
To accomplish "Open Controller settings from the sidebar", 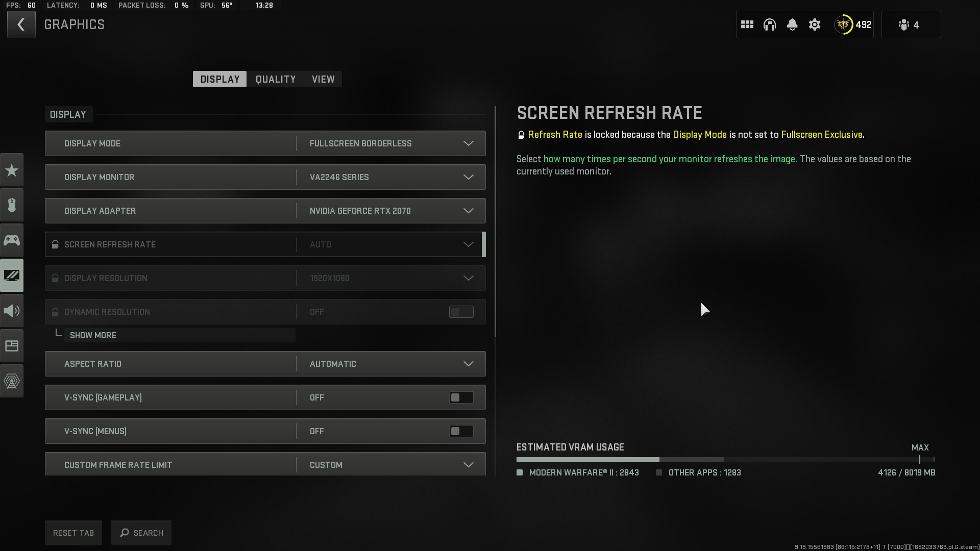I will coord(11,240).
